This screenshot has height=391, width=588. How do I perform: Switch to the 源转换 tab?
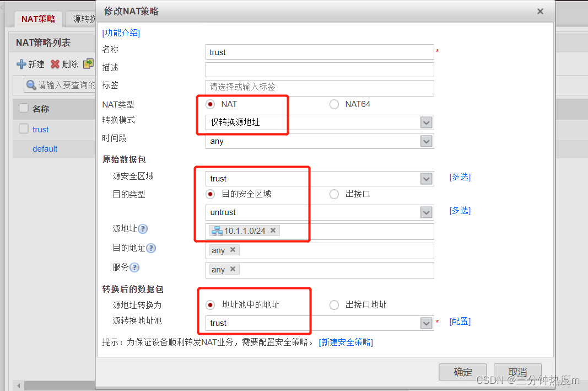[81, 19]
